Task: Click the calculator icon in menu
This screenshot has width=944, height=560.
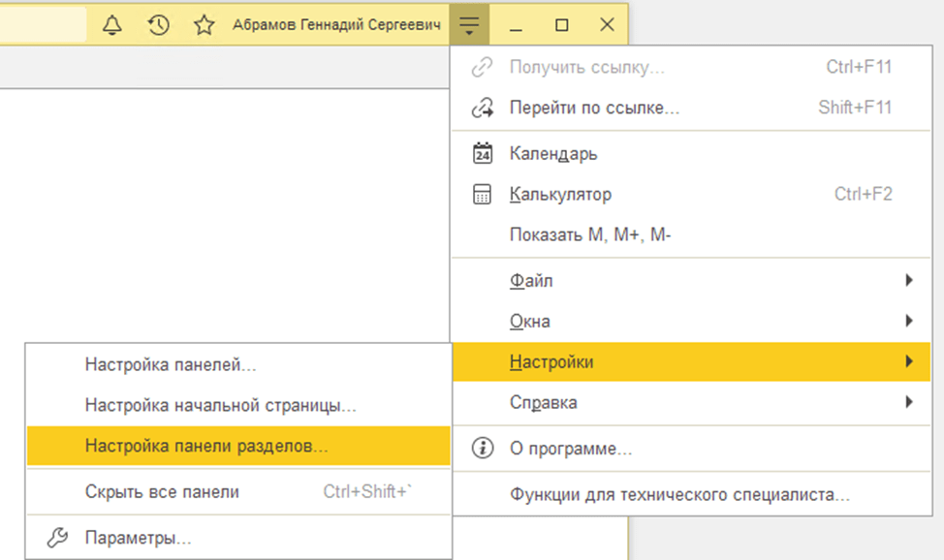Action: [482, 195]
